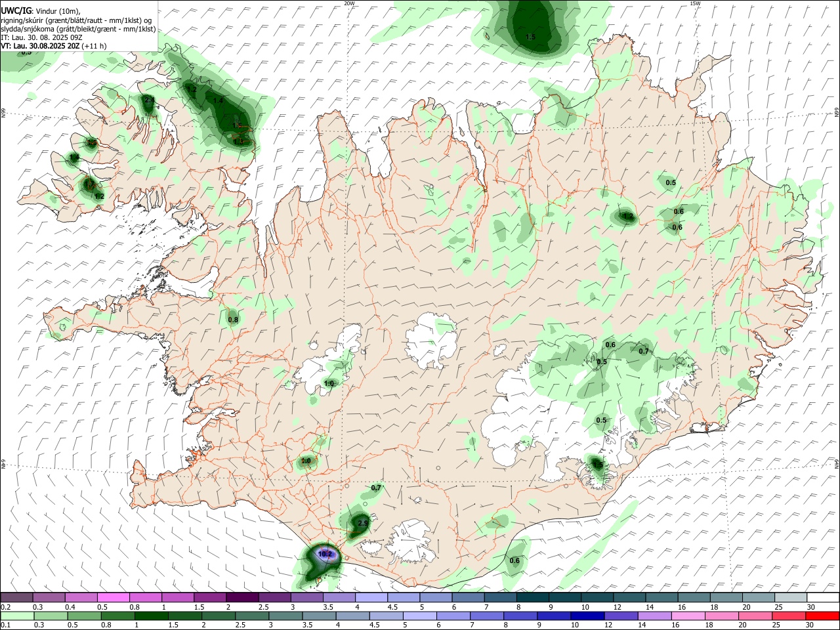Click the 2.4 precipitation value label
The height and width of the screenshot is (630, 840).
click(149, 100)
